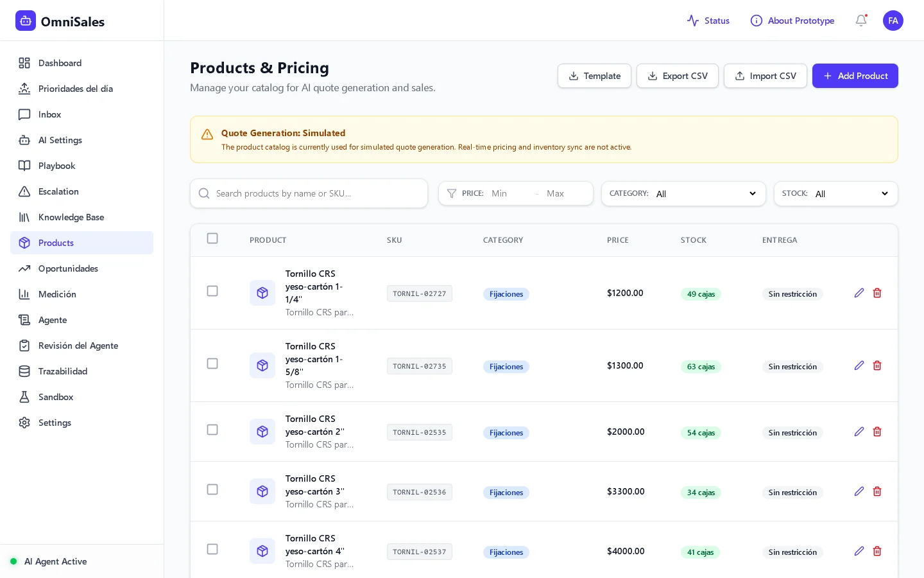This screenshot has height=578, width=924.
Task: Focus the product search field
Action: click(309, 193)
